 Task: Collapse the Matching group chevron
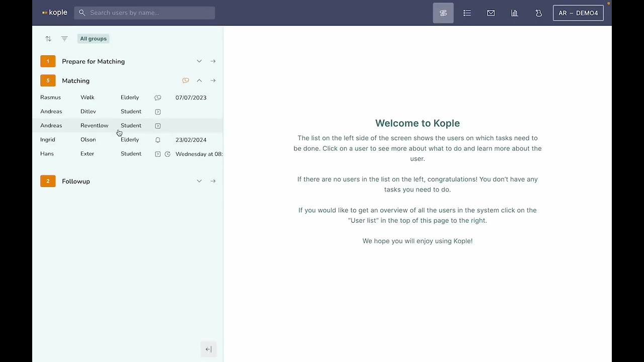(x=199, y=80)
